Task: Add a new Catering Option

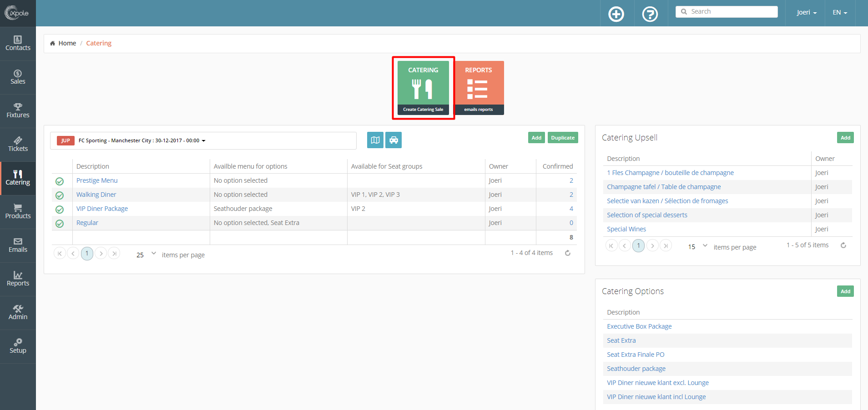Action: [x=845, y=291]
